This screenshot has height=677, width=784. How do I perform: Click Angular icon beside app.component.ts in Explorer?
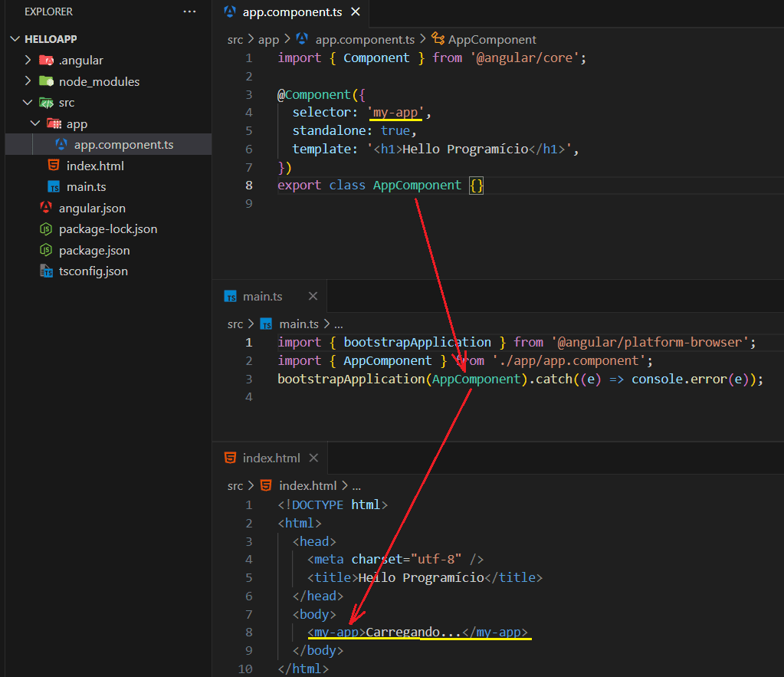pyautogui.click(x=61, y=144)
